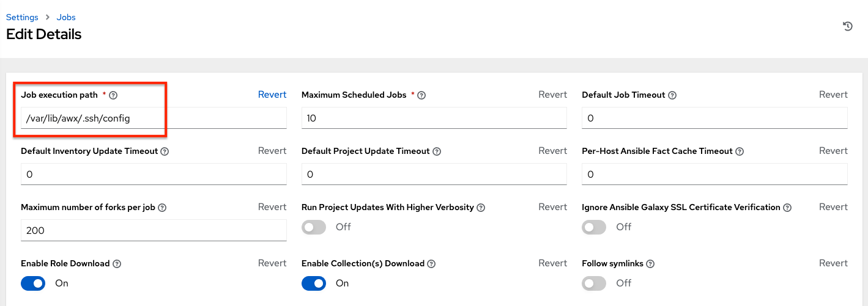Click help icon for Per-Host Ansible Fact Cache Timeout
The image size is (868, 306).
[x=740, y=151]
